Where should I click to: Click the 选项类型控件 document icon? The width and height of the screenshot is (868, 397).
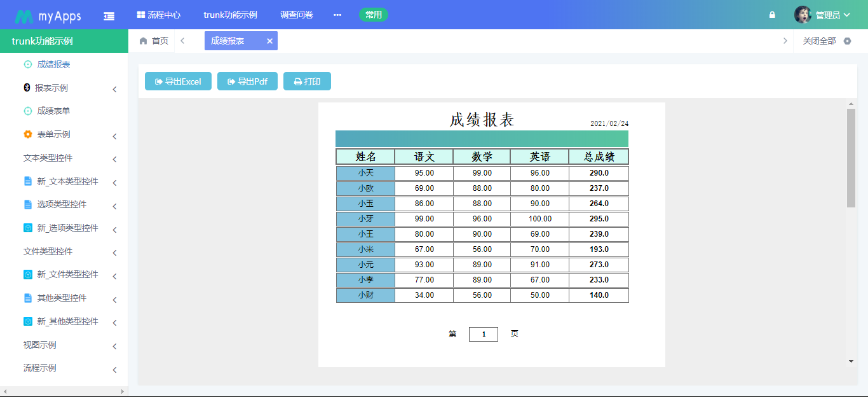click(x=27, y=204)
